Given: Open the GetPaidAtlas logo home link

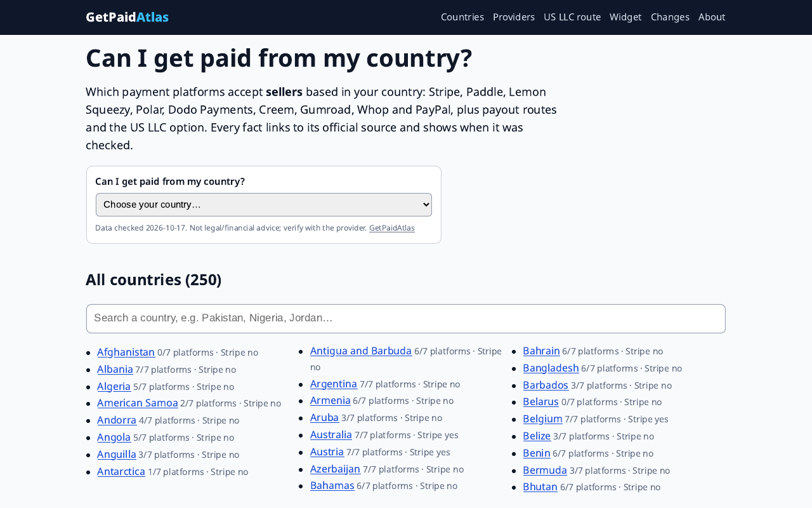Looking at the screenshot, I should pyautogui.click(x=127, y=17).
